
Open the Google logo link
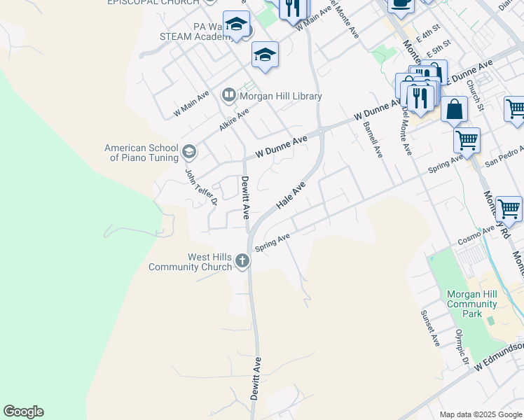pos(23,412)
